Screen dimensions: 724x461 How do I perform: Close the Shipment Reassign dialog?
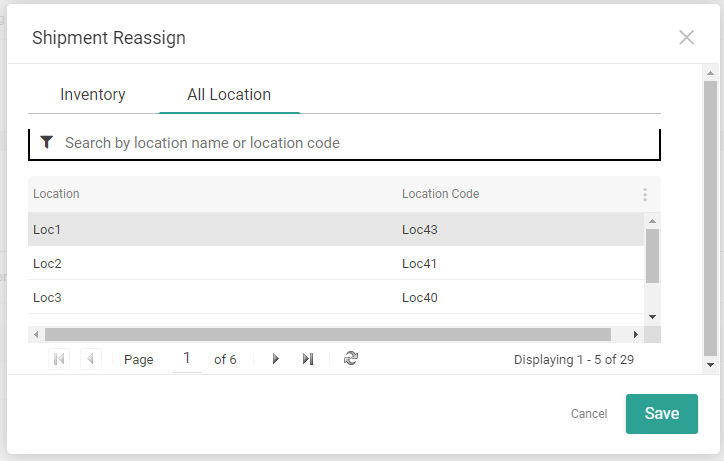pos(687,37)
